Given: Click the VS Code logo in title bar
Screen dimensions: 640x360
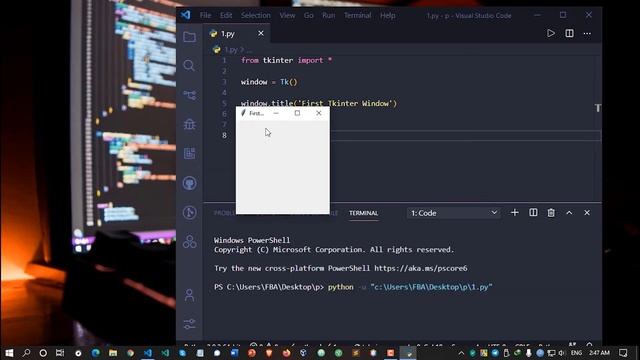Looking at the screenshot, I should point(186,15).
